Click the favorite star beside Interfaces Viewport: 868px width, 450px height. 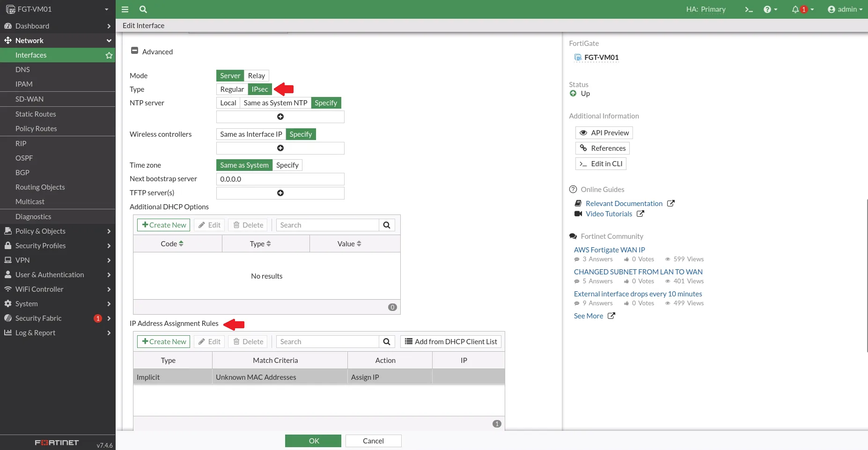[x=109, y=55]
